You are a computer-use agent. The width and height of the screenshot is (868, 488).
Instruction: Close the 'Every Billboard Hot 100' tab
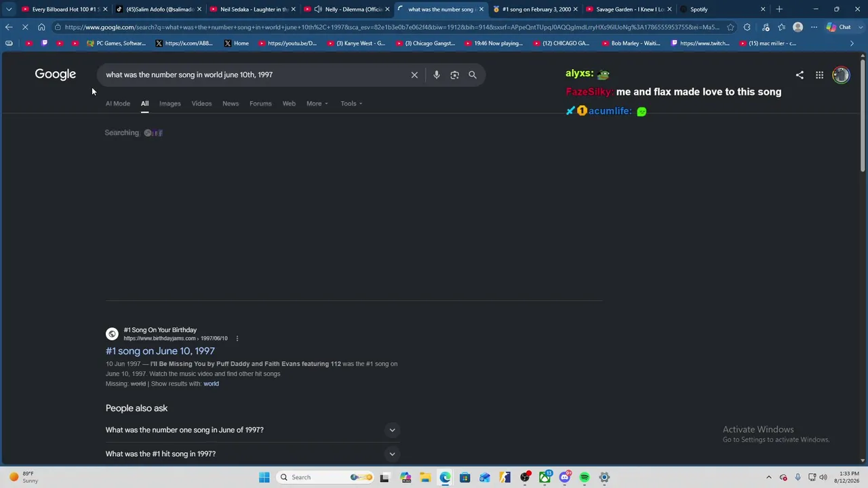pos(105,9)
